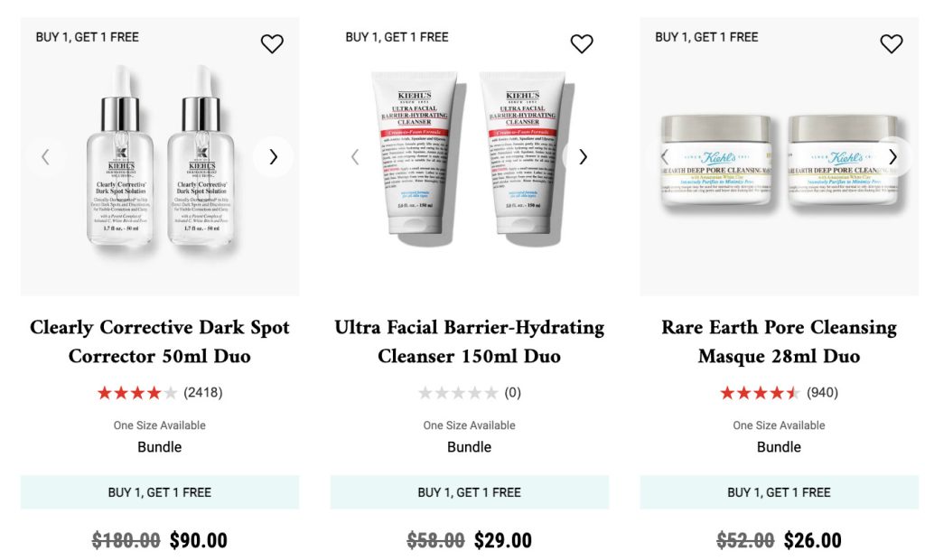Image resolution: width=925 pixels, height=560 pixels.
Task: Click Clearly Corrective serum product image
Action: (x=160, y=155)
